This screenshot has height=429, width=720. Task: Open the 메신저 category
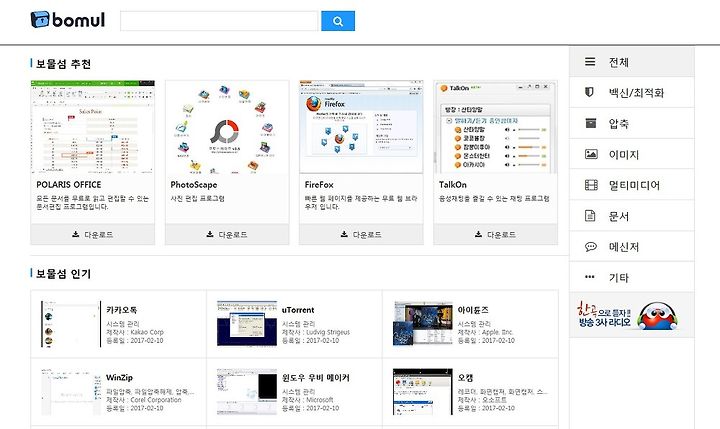(x=632, y=247)
